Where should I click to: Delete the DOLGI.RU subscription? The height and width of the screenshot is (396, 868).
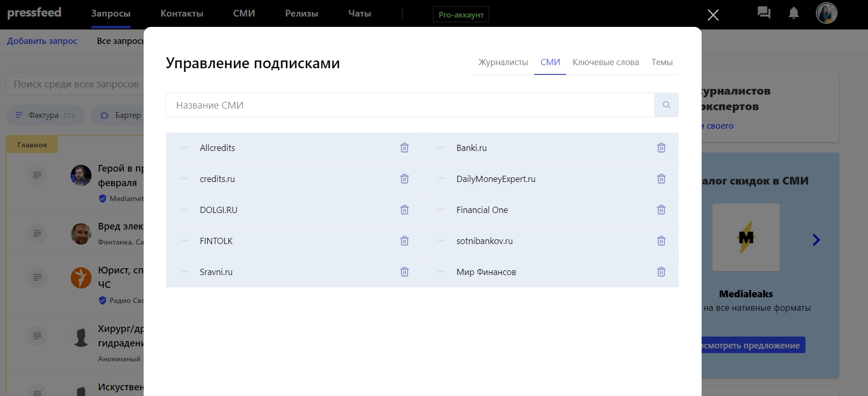(x=405, y=210)
